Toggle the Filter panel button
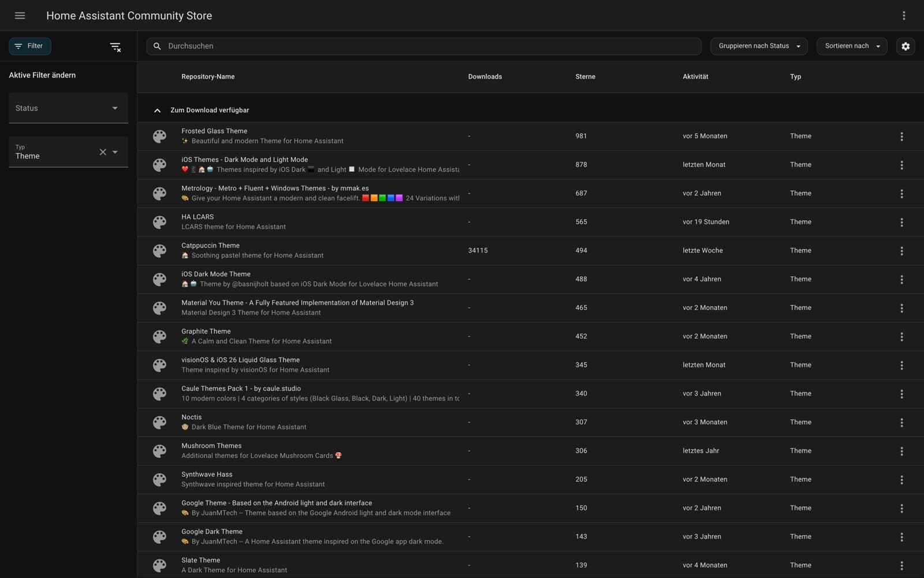924x578 pixels. pyautogui.click(x=30, y=46)
